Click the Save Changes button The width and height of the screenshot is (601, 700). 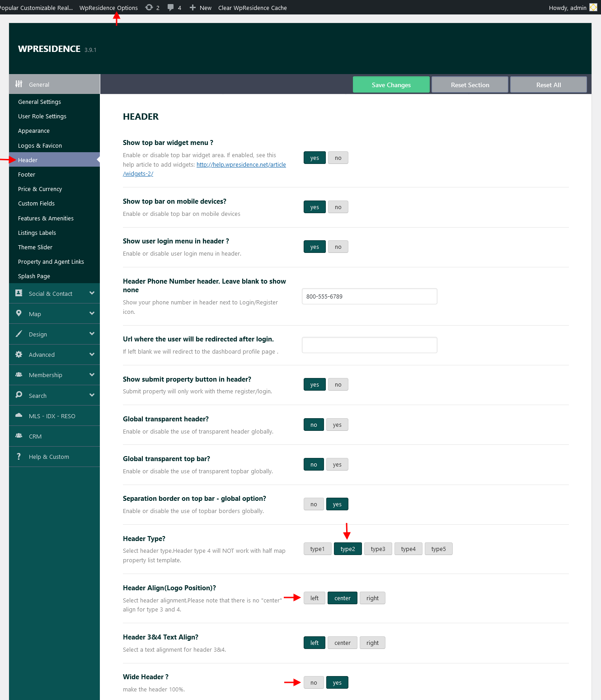click(391, 84)
